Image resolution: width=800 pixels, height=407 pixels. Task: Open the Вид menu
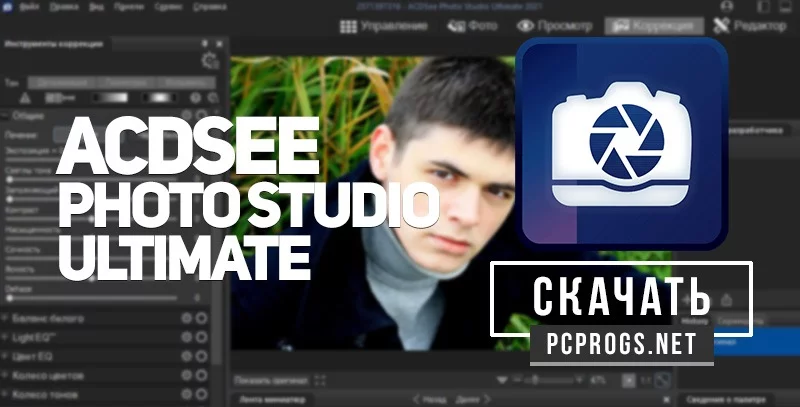(x=96, y=7)
